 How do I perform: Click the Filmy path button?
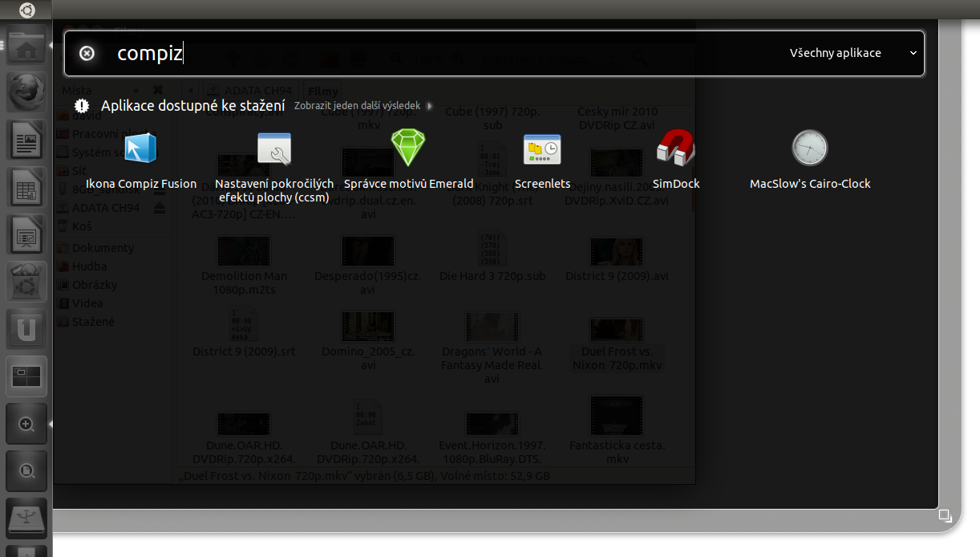(x=324, y=90)
